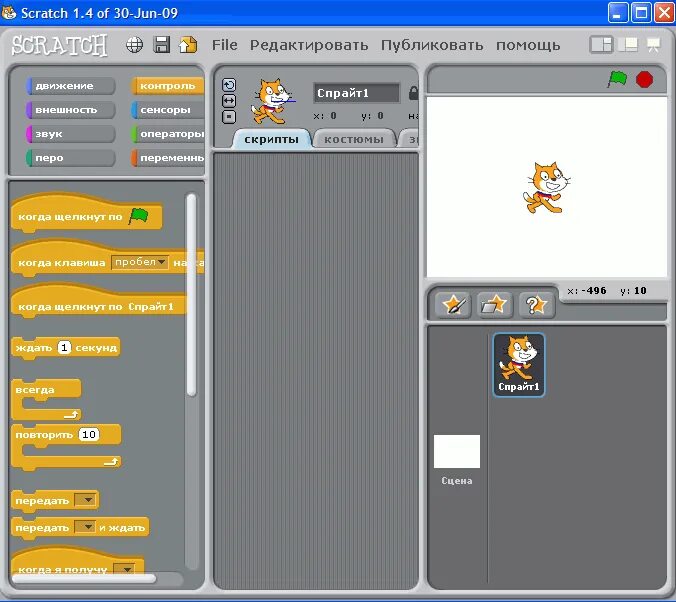The width and height of the screenshot is (676, 602).
Task: Select the перо block category
Action: (71, 158)
